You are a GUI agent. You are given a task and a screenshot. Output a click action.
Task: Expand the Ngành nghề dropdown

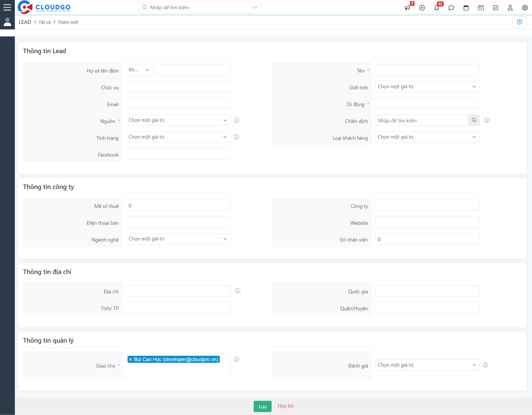pyautogui.click(x=178, y=239)
